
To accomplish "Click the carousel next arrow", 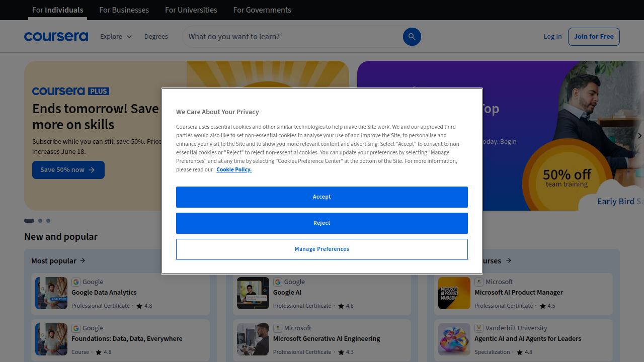I will click(639, 136).
